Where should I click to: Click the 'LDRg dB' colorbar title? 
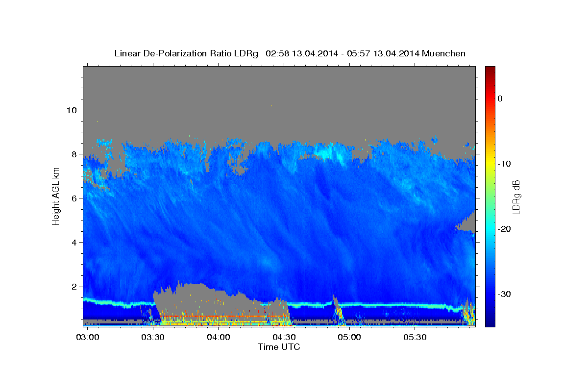coord(516,196)
